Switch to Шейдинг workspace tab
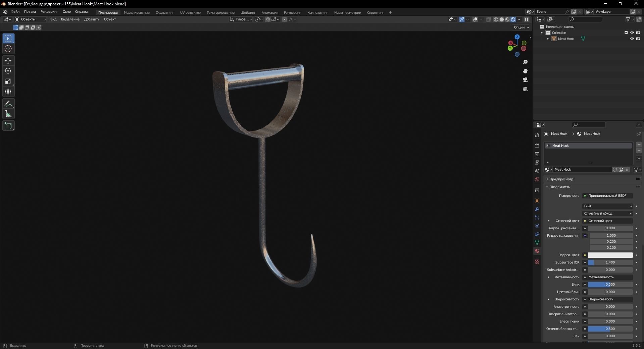644x349 pixels. pos(248,12)
